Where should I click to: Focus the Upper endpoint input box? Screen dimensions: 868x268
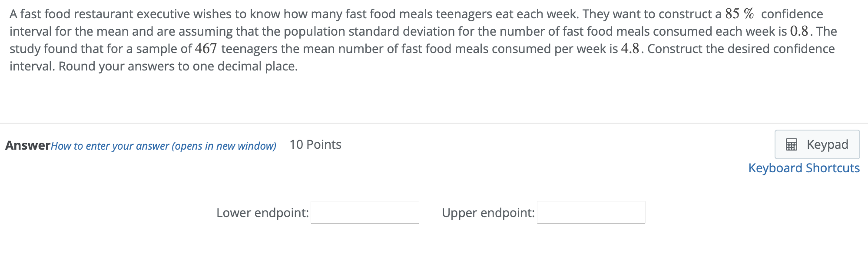tap(591, 212)
